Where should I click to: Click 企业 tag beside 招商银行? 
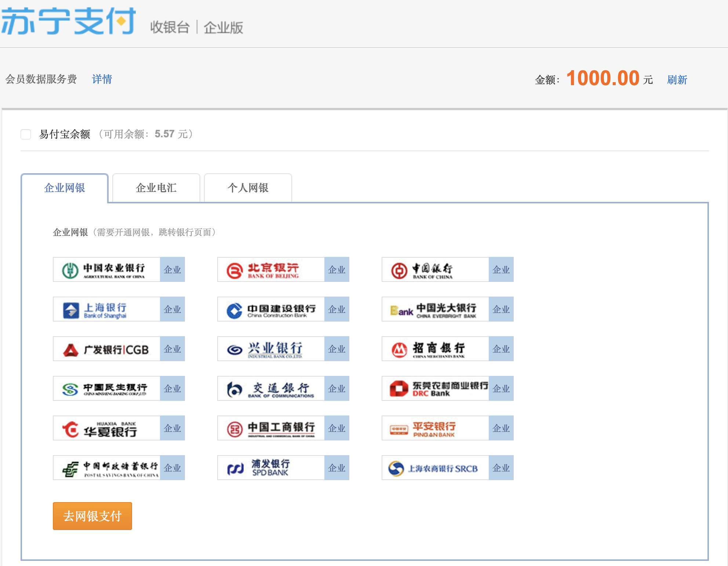(501, 349)
